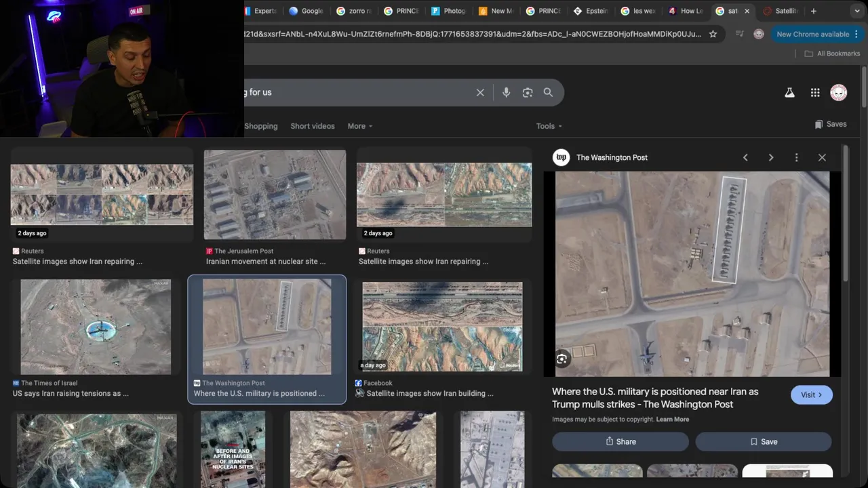Viewport: 868px width, 488px height.
Task: Open the media controls icon in toolbar
Action: point(740,34)
